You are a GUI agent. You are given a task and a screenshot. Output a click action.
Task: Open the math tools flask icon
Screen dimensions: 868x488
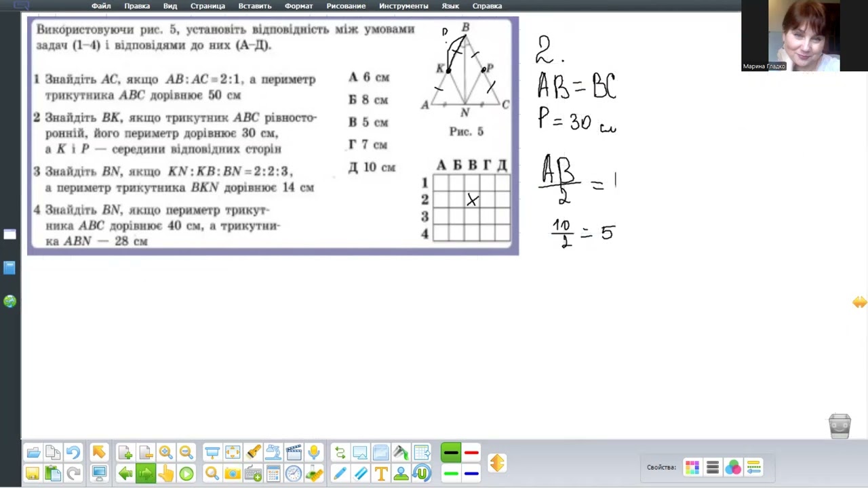(313, 474)
